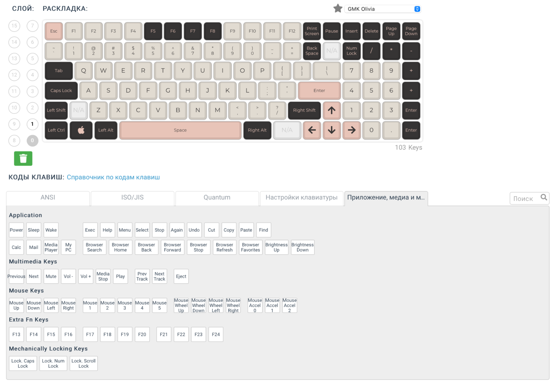
Task: Expand the Настройки клавиатуры tab
Action: point(302,197)
